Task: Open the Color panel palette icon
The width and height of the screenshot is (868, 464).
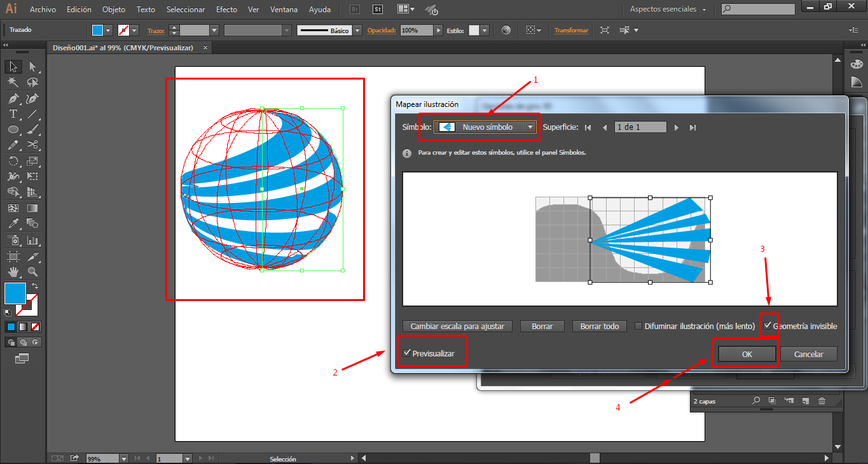Action: point(857,64)
